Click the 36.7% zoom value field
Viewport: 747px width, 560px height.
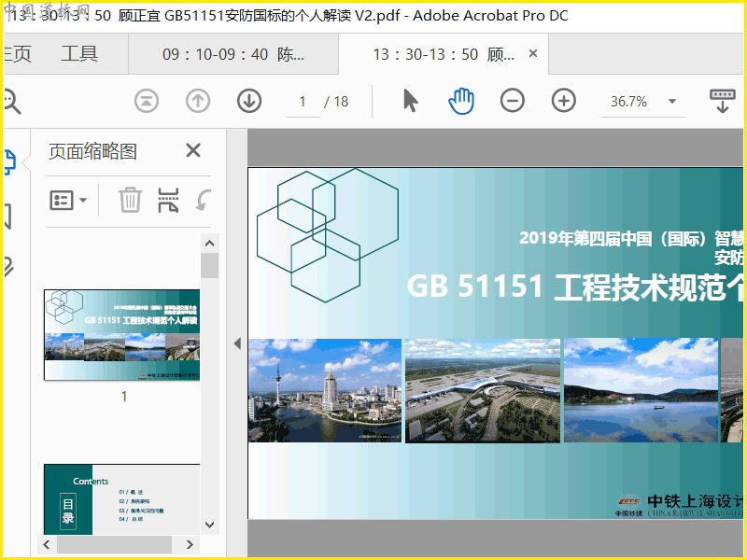pos(628,102)
